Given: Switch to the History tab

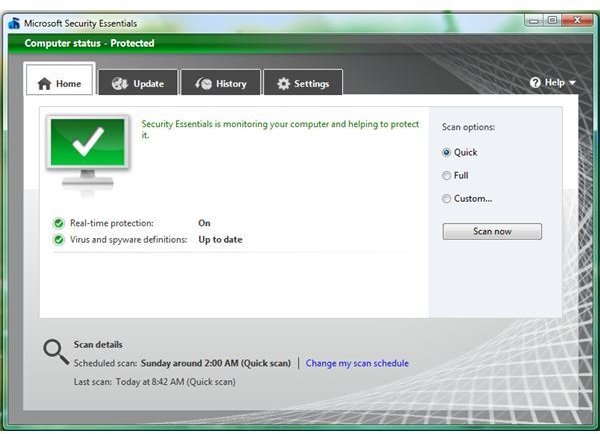Looking at the screenshot, I should (x=221, y=82).
